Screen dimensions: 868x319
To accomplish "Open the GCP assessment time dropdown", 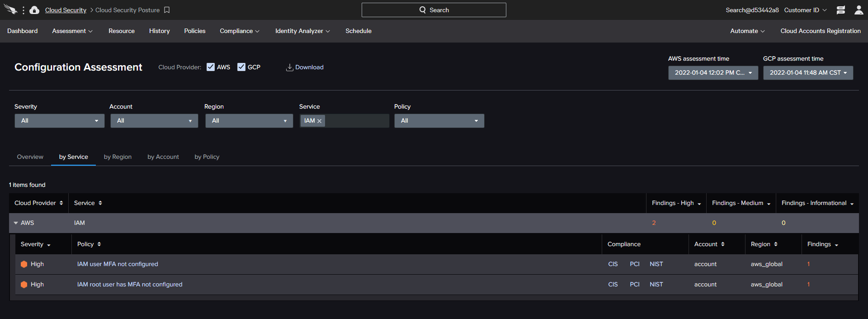I will [x=808, y=73].
